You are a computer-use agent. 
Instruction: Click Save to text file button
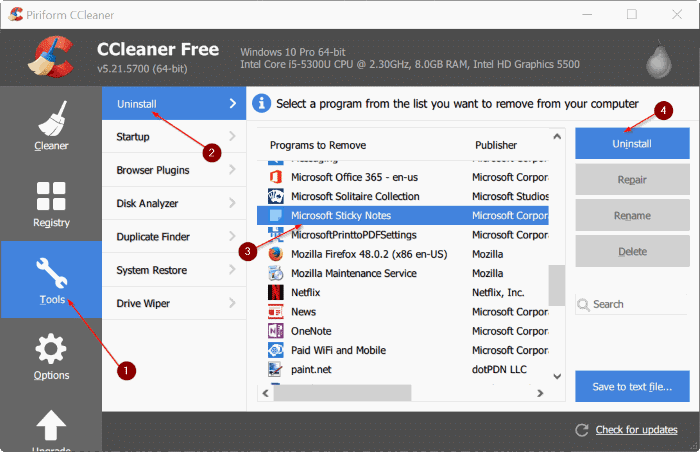[632, 386]
